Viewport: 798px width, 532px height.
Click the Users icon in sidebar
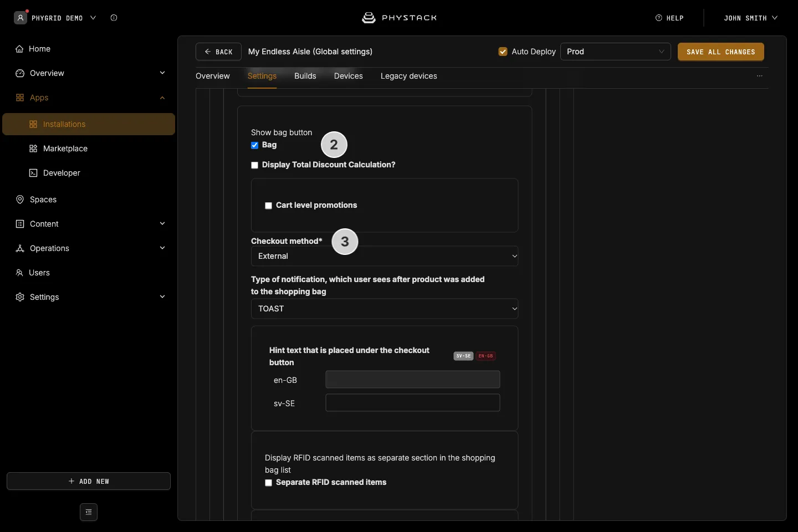pos(19,273)
